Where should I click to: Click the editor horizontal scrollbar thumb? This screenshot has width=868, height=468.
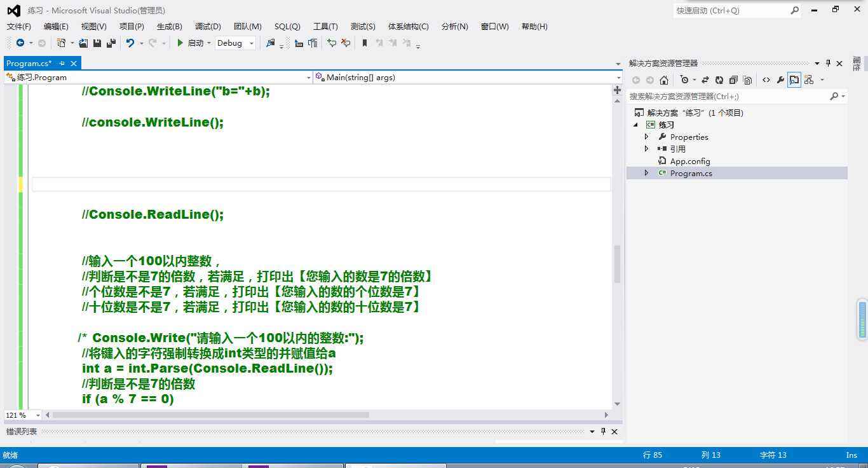point(210,415)
